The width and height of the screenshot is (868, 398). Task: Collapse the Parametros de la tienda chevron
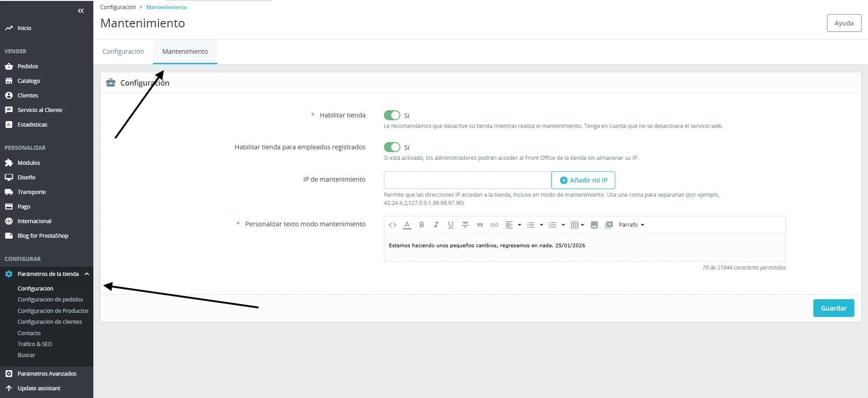(87, 274)
